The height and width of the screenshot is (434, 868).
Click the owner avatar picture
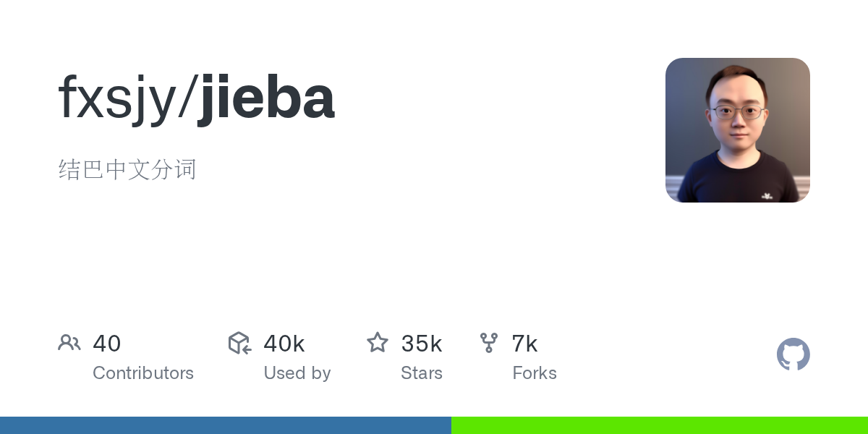coord(737,130)
